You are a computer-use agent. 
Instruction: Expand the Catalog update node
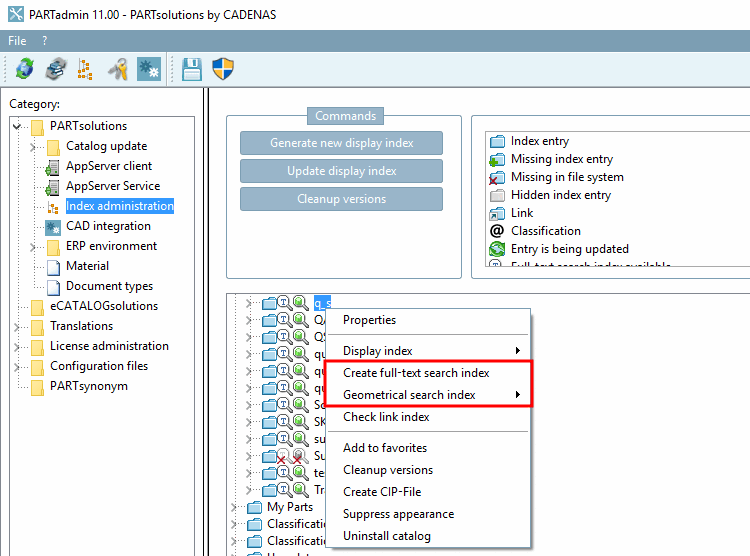point(33,147)
